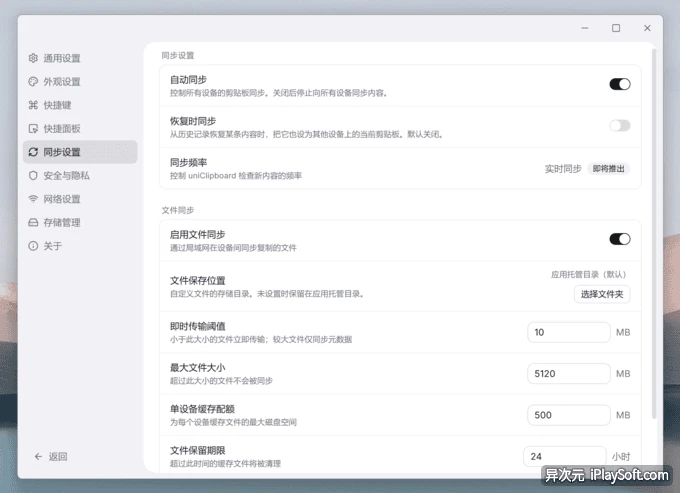Click the info icon for 关于
680x493 pixels.
(33, 246)
